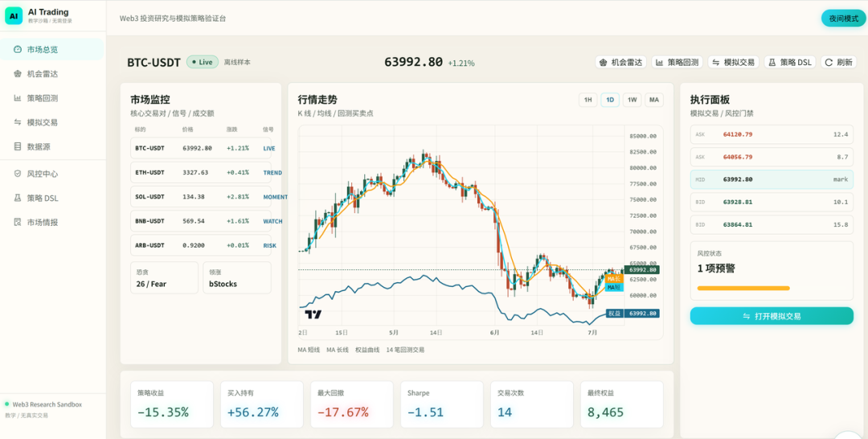Click the 14 笔回测交易 legend label
The width and height of the screenshot is (868, 439).
tap(405, 350)
